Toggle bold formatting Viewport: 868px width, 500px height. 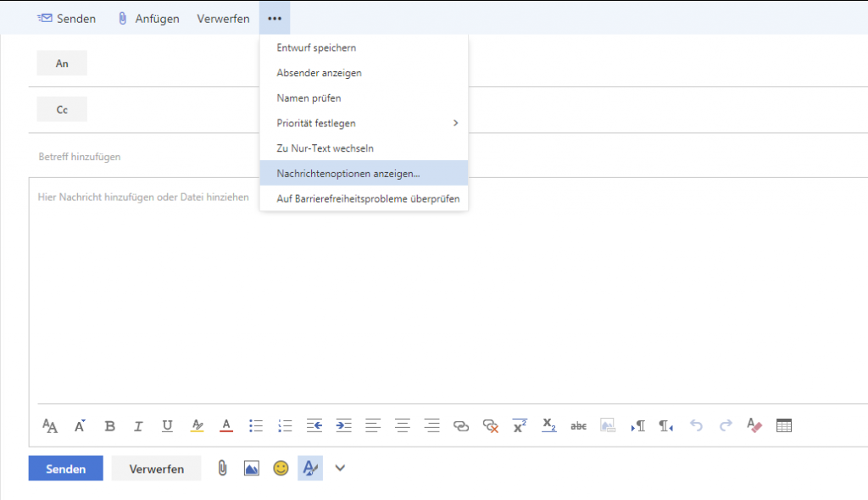(109, 425)
